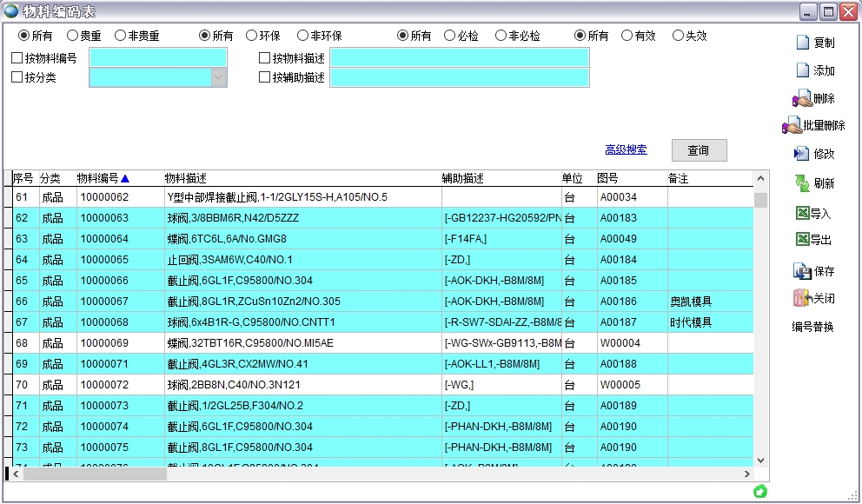Image resolution: width=862 pixels, height=504 pixels.
Task: Open the 按分类 dropdown list
Action: coord(218,77)
